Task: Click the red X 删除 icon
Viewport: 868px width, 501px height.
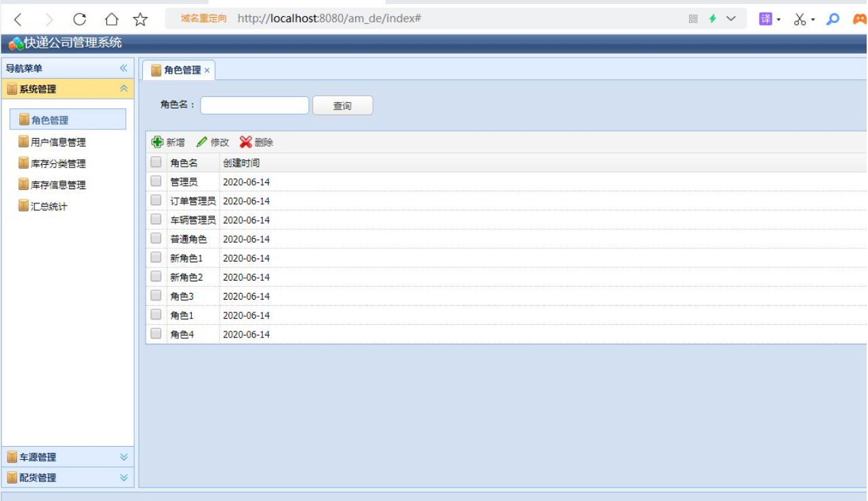Action: pyautogui.click(x=246, y=142)
